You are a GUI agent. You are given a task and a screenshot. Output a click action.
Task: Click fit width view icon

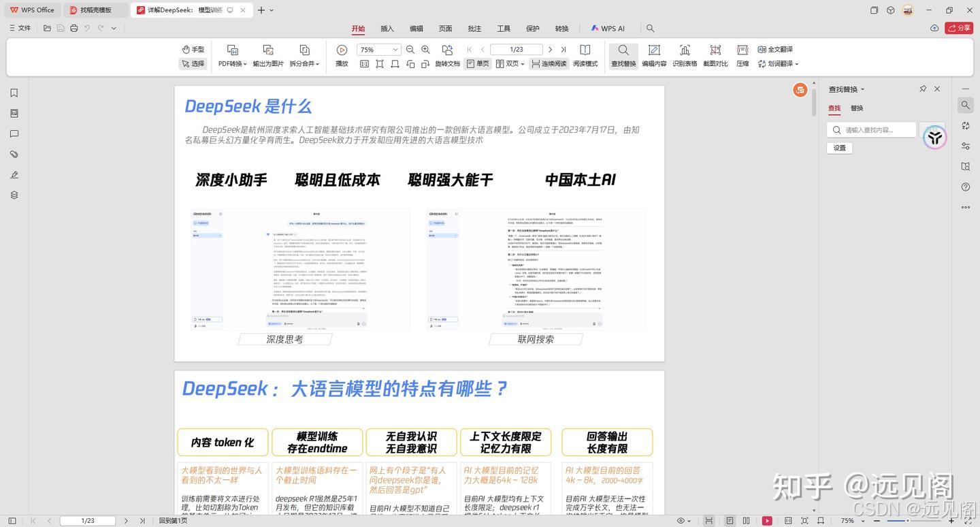tap(395, 63)
